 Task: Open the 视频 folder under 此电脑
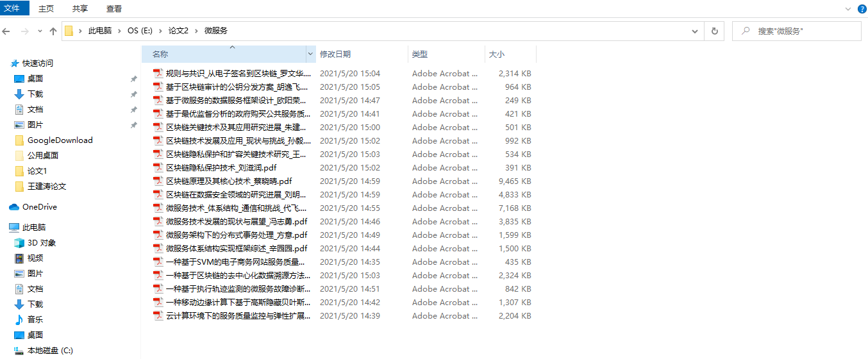(19, 258)
